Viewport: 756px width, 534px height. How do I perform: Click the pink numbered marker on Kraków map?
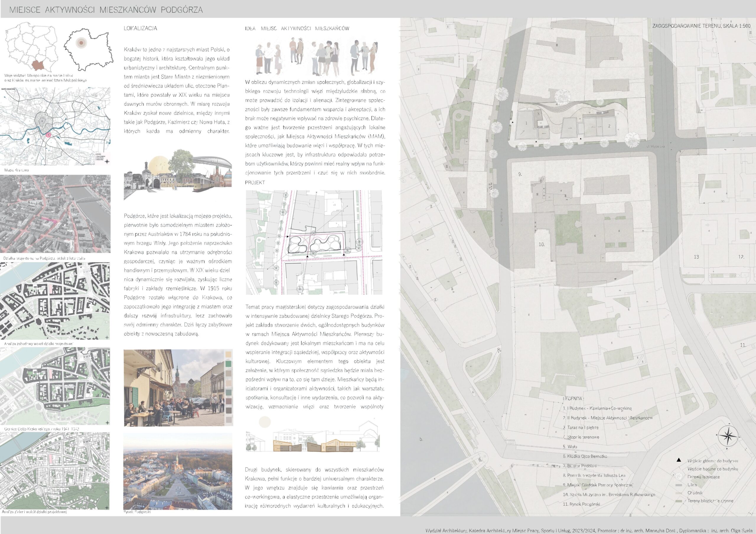48,135
